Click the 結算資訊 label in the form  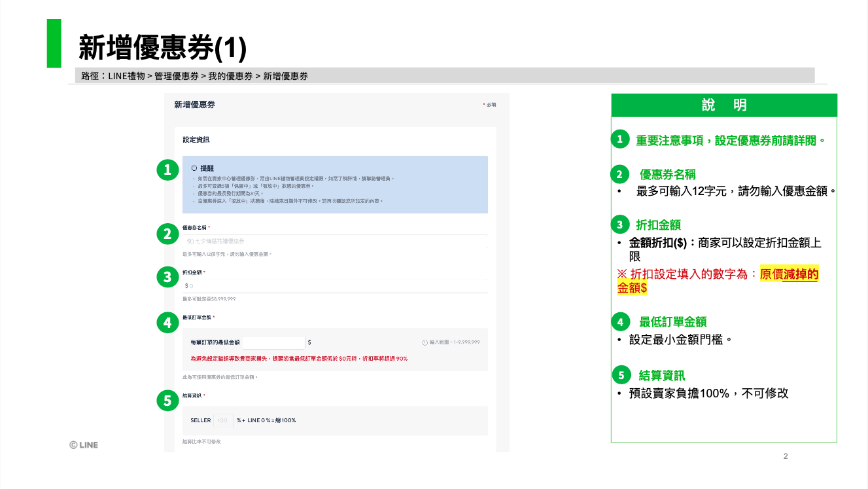(x=192, y=395)
